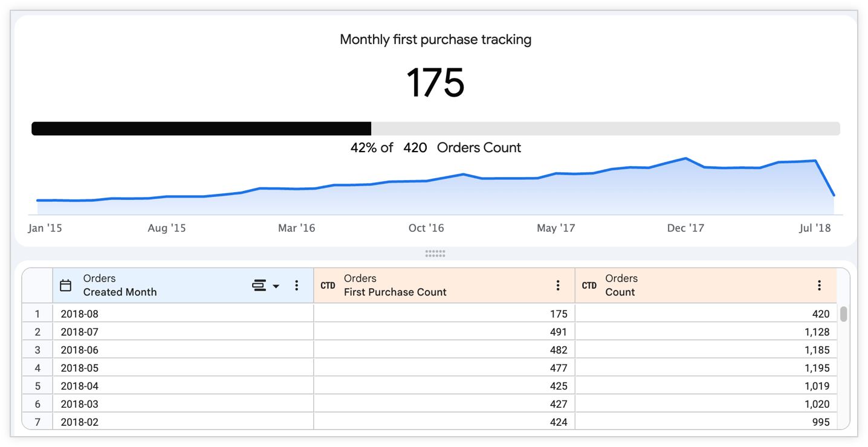Click the Jul '18 axis label
Viewport: 868px width, 447px height.
pos(815,228)
